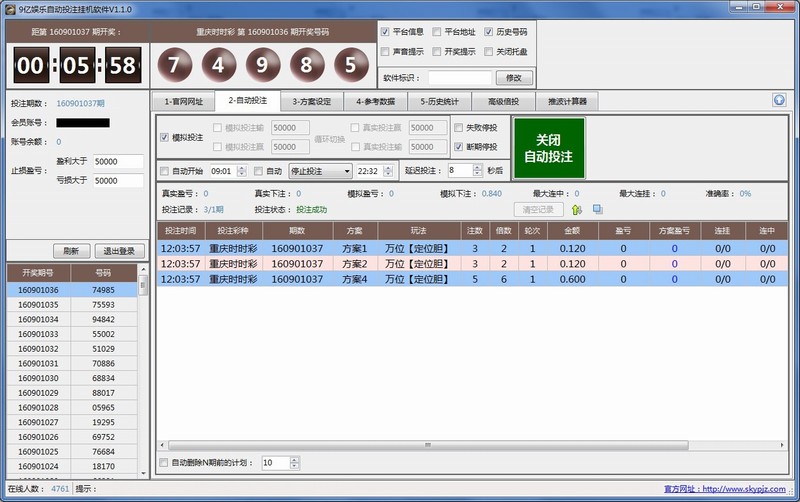Click the app icon in the title bar
800x502 pixels.
9,8
